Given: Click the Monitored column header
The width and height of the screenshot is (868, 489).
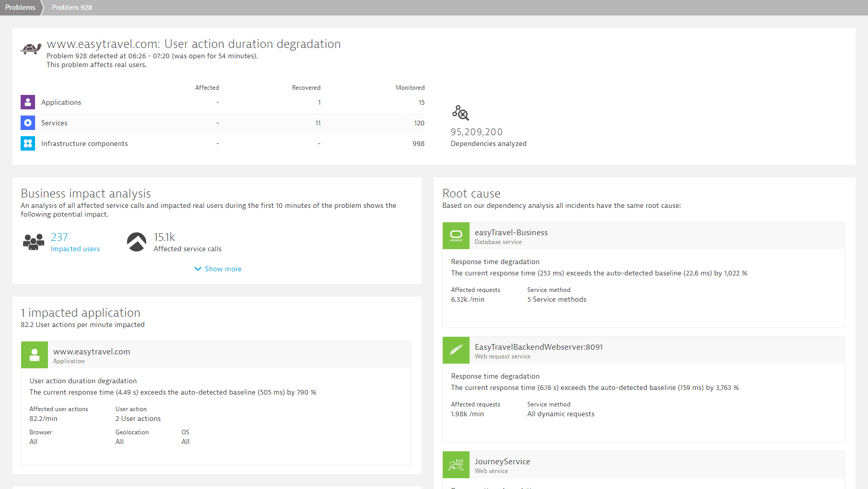Looking at the screenshot, I should 410,88.
